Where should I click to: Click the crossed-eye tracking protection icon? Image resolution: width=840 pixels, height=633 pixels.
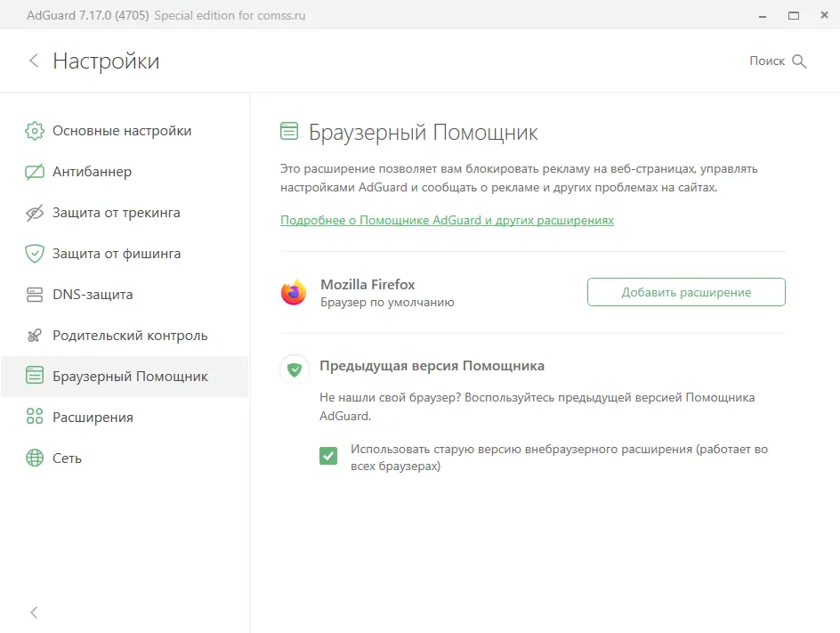[35, 213]
